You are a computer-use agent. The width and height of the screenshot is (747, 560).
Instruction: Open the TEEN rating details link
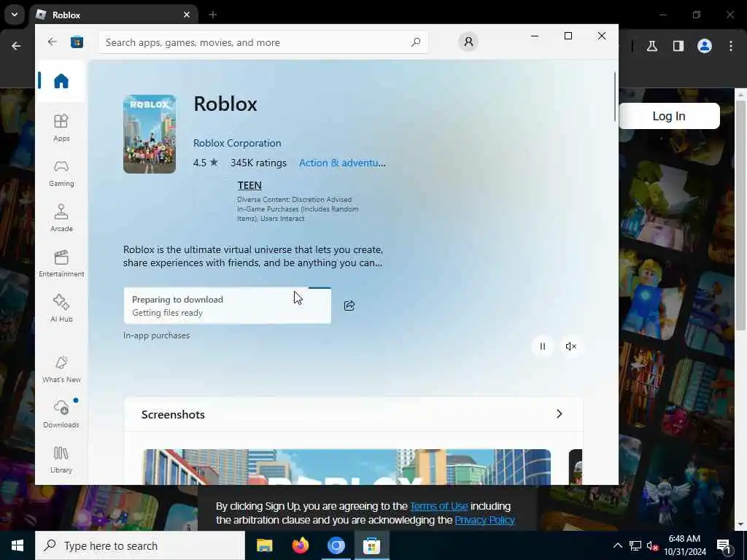pyautogui.click(x=249, y=185)
